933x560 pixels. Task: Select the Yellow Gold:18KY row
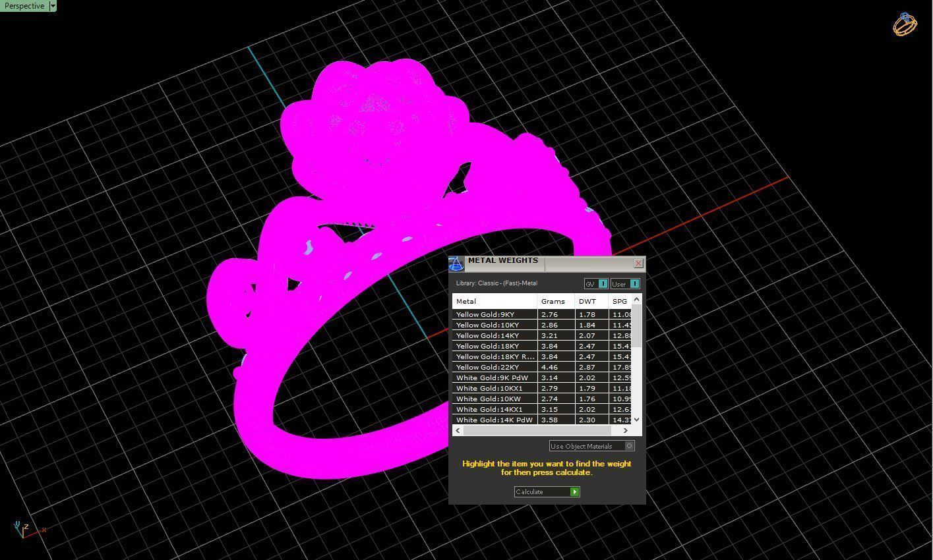pos(495,346)
